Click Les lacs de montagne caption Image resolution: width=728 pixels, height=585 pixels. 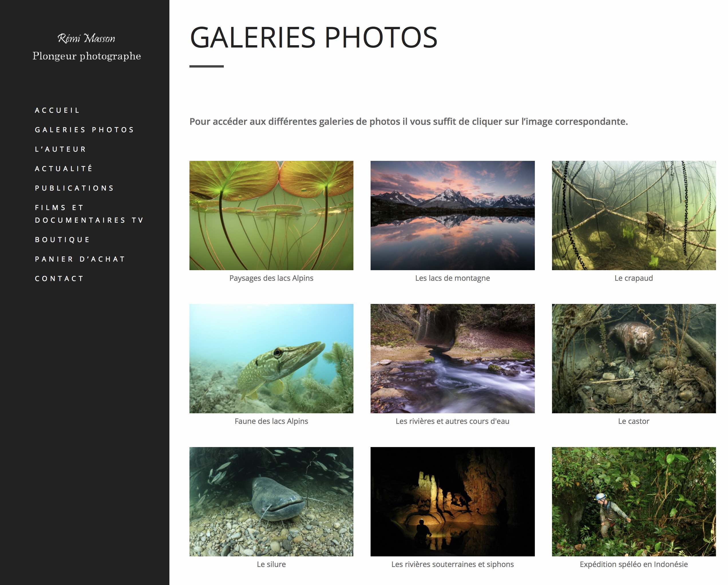(x=452, y=278)
